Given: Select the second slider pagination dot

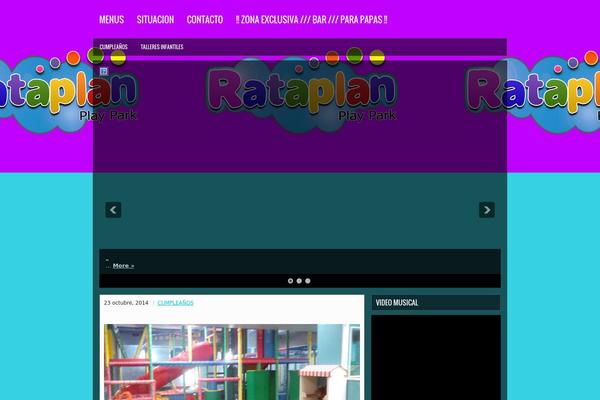Looking at the screenshot, I should pyautogui.click(x=299, y=281).
